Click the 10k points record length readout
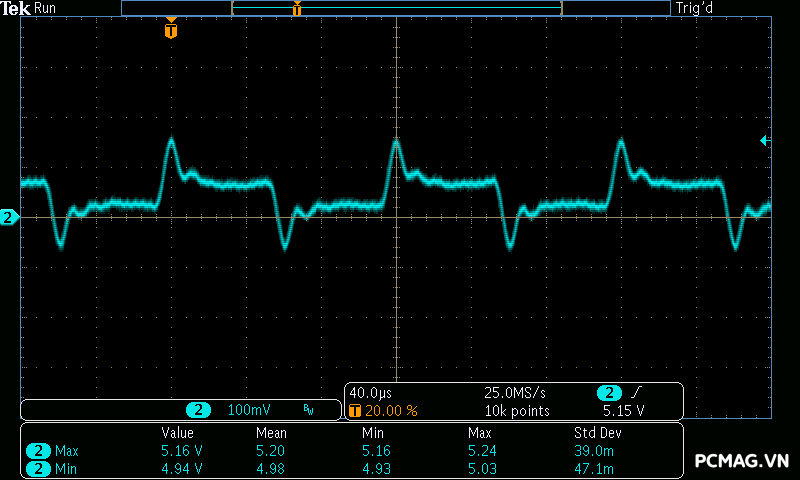800x480 pixels. click(517, 410)
